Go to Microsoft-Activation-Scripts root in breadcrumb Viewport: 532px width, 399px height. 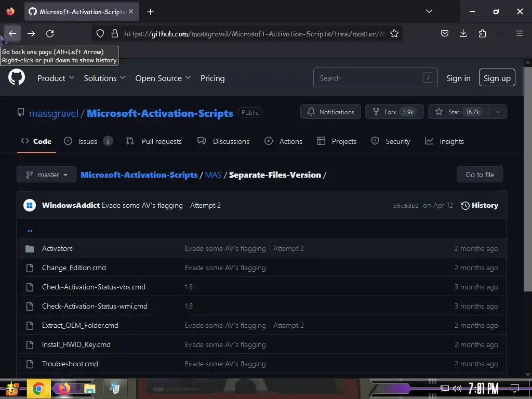tap(139, 175)
